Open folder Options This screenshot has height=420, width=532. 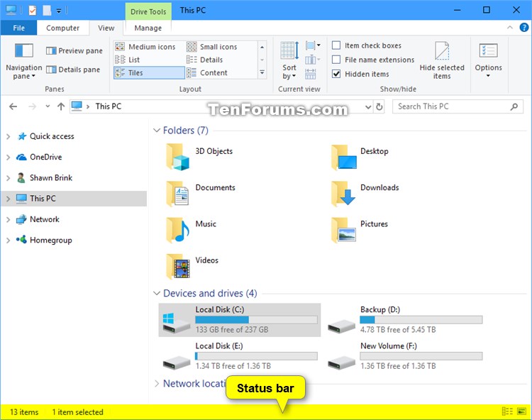point(488,61)
